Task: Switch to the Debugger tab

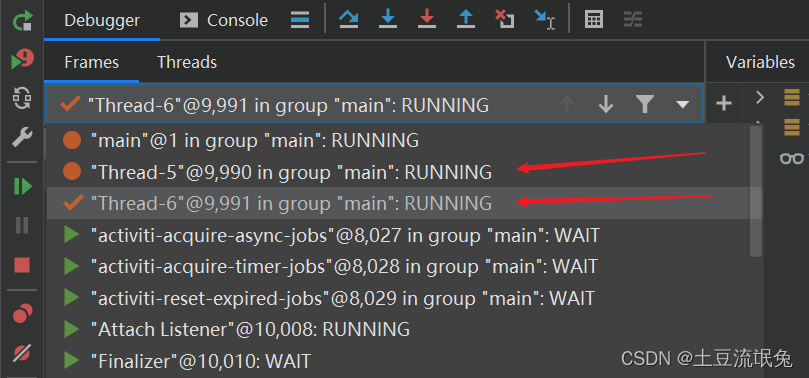Action: pyautogui.click(x=102, y=21)
